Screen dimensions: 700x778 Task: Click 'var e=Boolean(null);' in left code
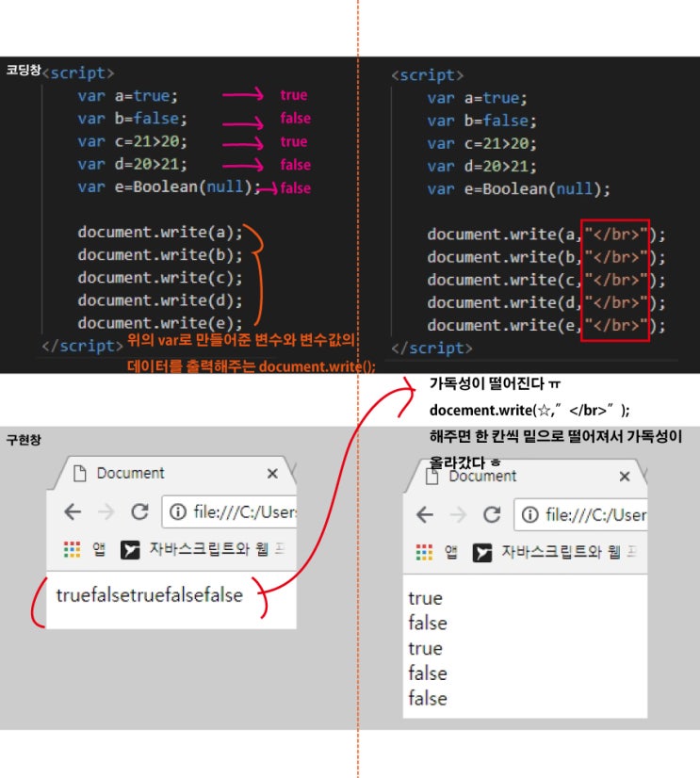(170, 186)
